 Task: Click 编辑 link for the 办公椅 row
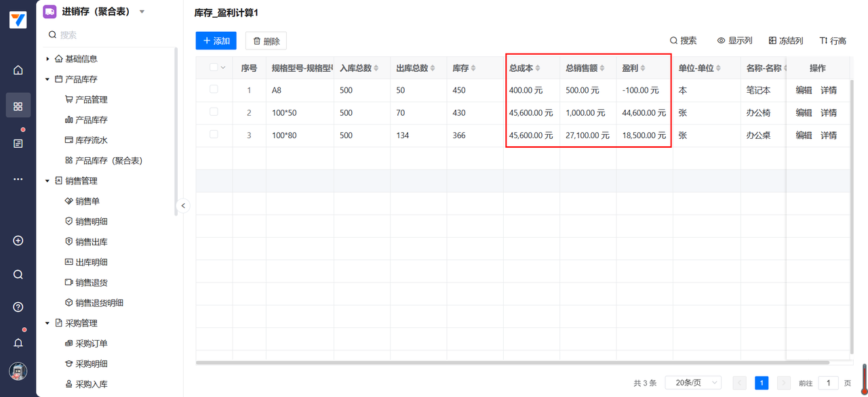(804, 112)
